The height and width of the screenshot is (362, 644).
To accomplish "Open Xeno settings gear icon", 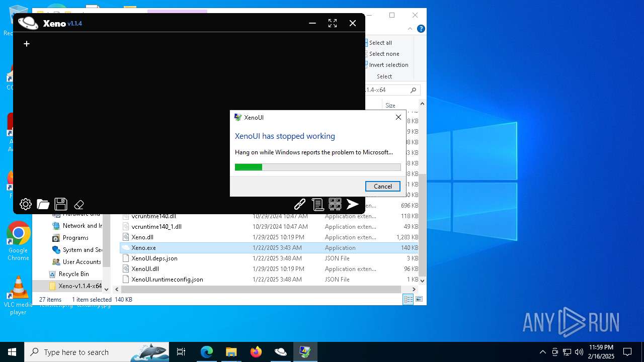I will (x=26, y=204).
